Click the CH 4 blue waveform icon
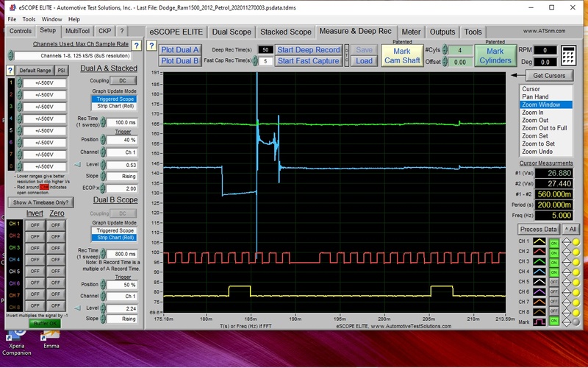Image resolution: width=588 pixels, height=368 pixels. click(539, 272)
